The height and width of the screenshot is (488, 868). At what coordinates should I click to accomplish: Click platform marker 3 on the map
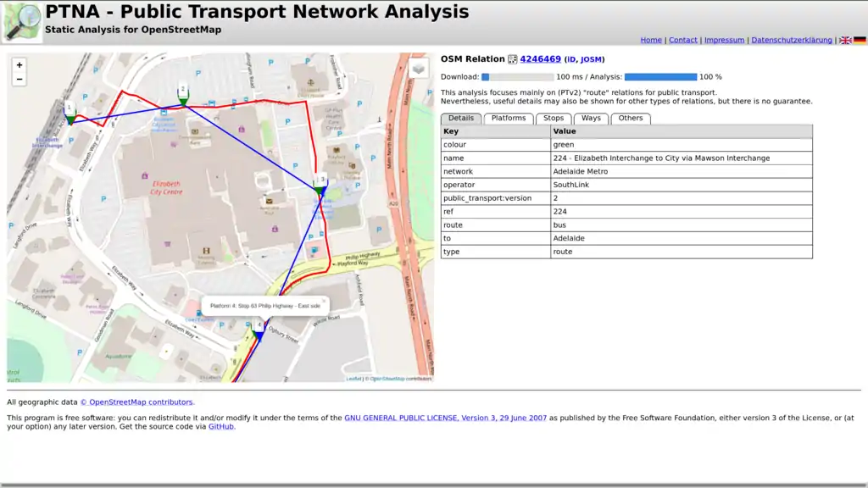coord(320,184)
